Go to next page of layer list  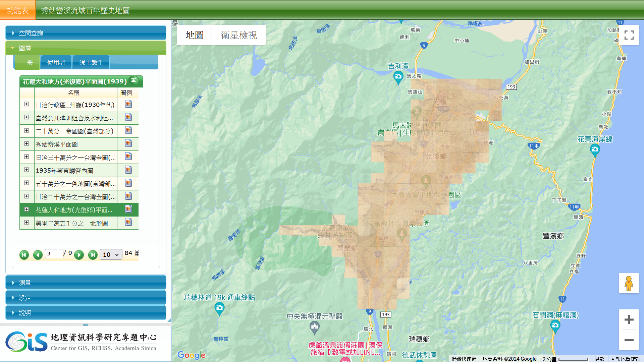tap(79, 255)
